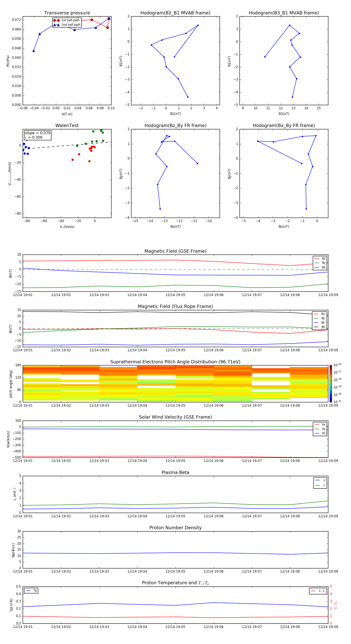Select By' in the Flux Rope legend
Screen dimensions: 351x644
point(320,318)
